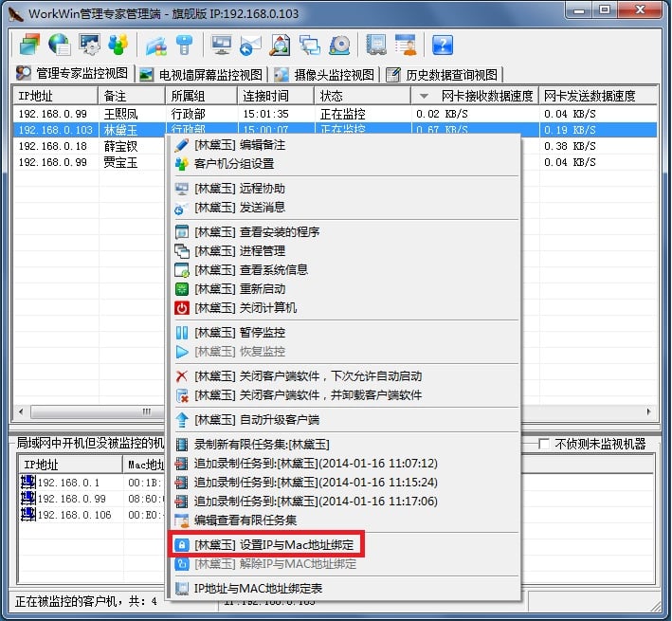The height and width of the screenshot is (621, 672).
Task: Click the cascaded windows process toolbar icon
Action: (310, 45)
